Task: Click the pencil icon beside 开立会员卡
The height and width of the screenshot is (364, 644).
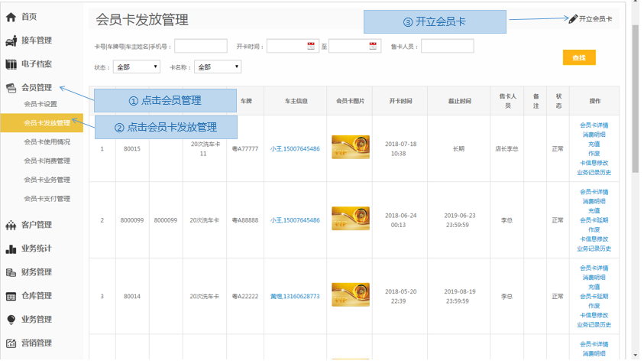Action: [x=573, y=19]
